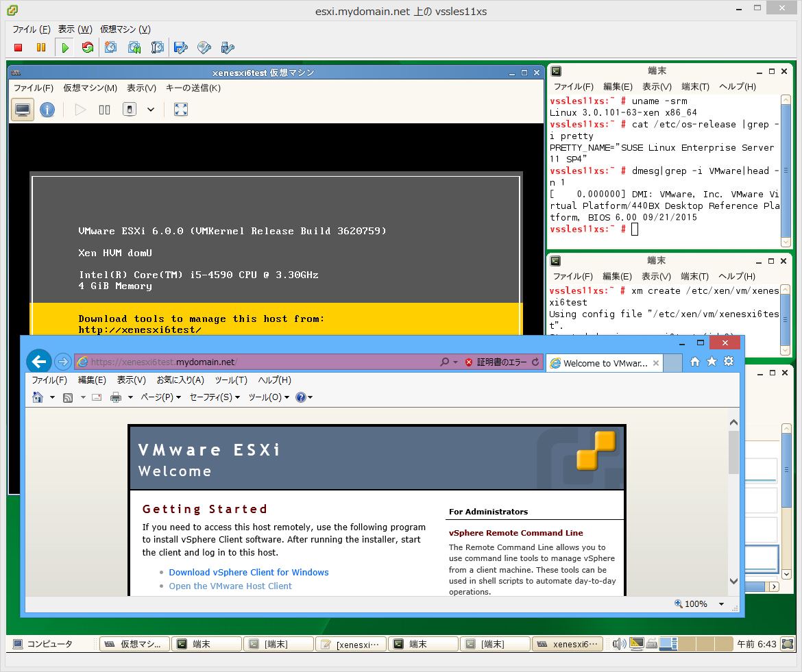Image resolution: width=802 pixels, height=672 pixels.
Task: Open the ツール(O) command bar dropdown
Action: click(269, 397)
